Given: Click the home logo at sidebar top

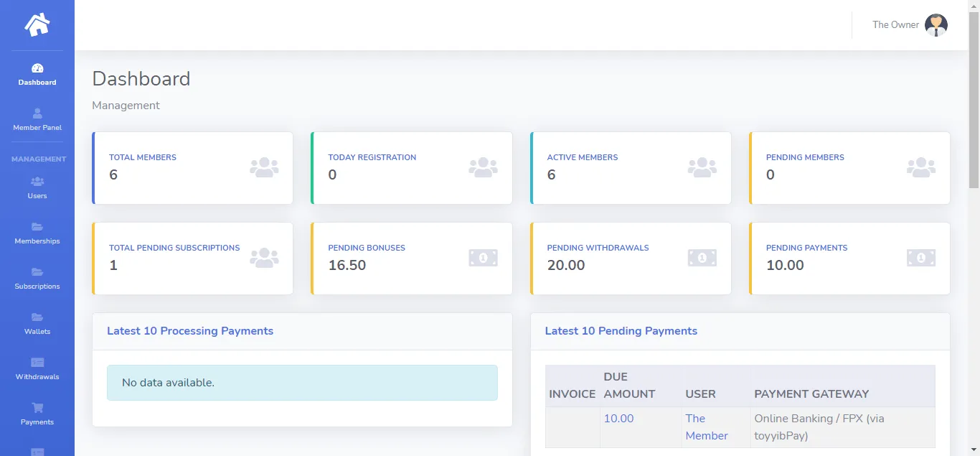Looking at the screenshot, I should (37, 24).
